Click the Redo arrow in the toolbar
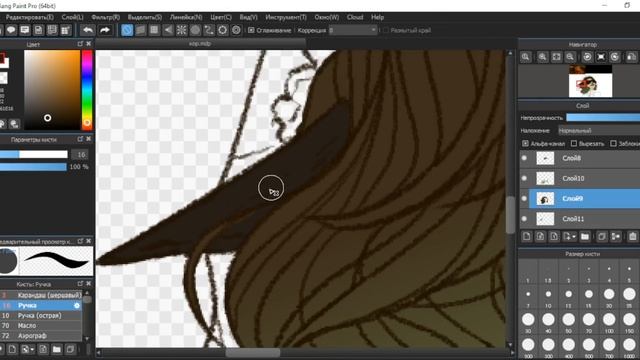The height and width of the screenshot is (360, 640). pos(105,30)
